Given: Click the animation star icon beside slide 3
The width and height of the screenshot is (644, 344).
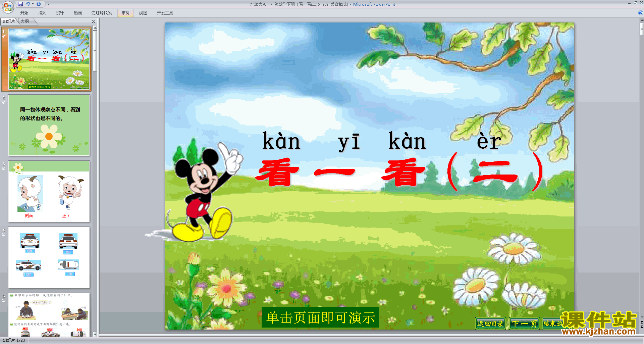Looking at the screenshot, I should pos(4,168).
